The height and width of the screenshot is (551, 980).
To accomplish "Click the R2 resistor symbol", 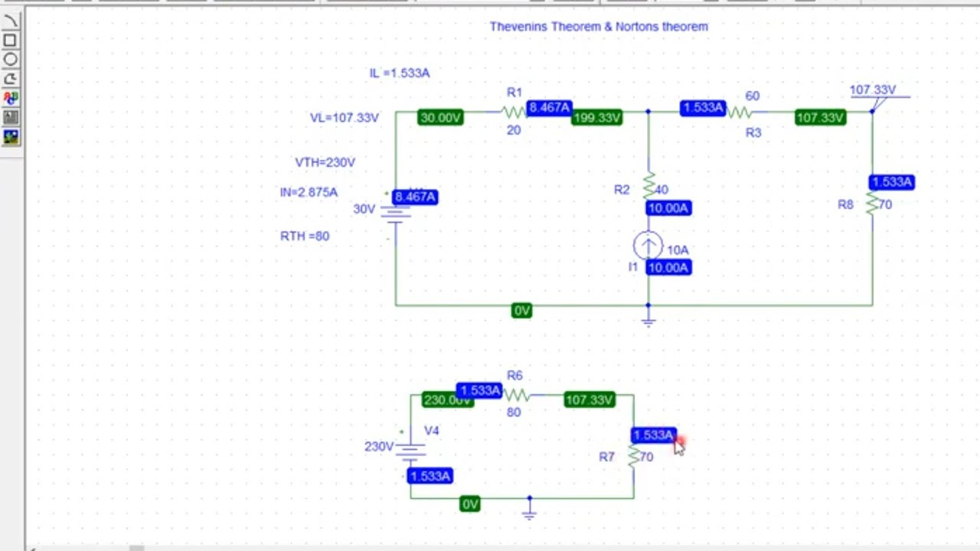I will (649, 186).
